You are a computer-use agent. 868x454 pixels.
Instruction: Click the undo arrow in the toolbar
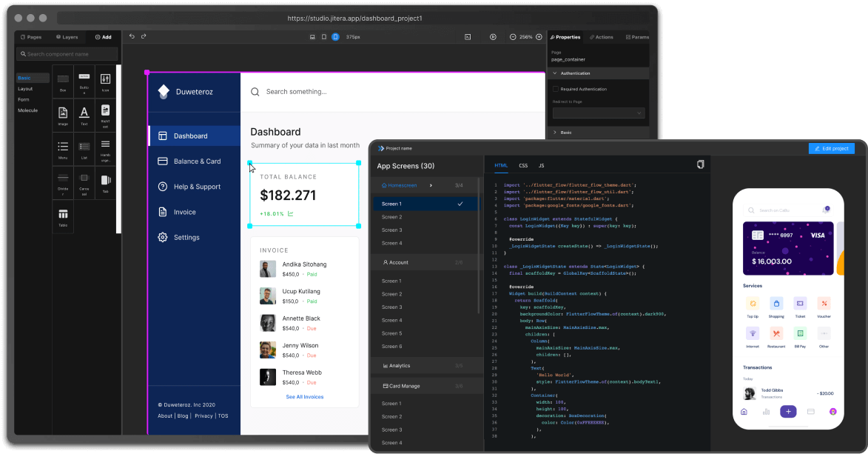coord(132,36)
